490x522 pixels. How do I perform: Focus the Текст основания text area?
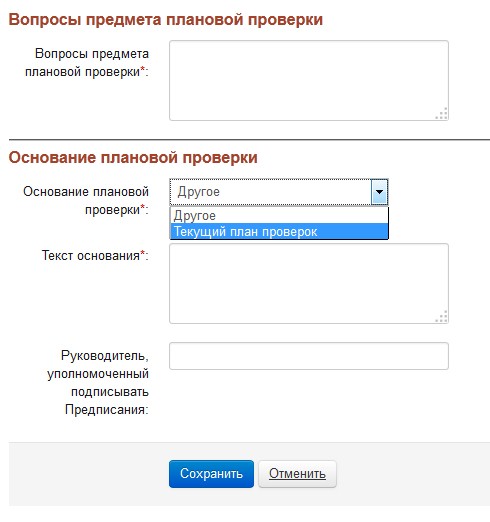[309, 283]
